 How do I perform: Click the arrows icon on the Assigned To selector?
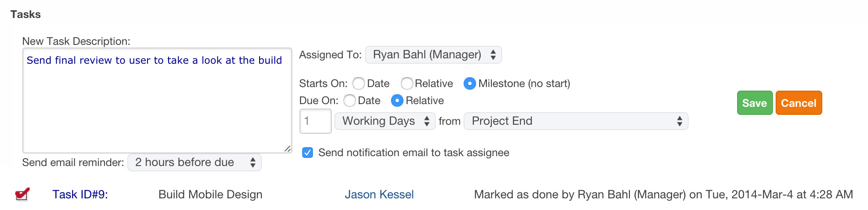point(493,55)
